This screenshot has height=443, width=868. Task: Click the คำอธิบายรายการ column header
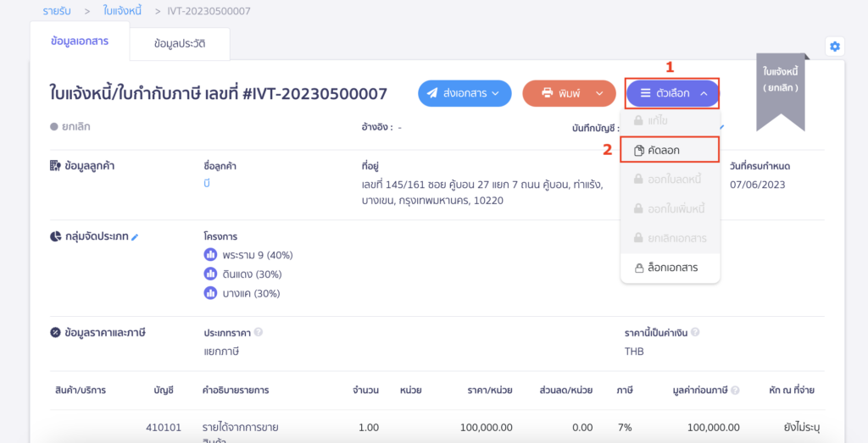(x=236, y=390)
